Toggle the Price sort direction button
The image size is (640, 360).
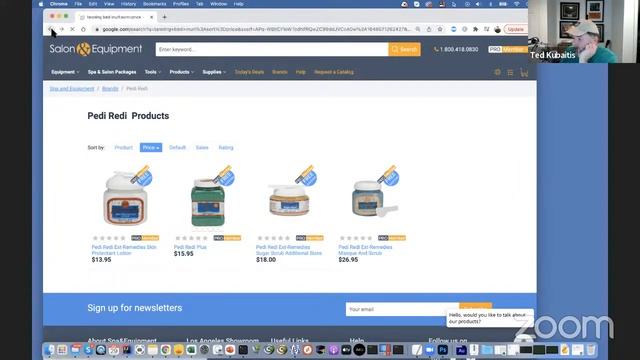coord(151,148)
